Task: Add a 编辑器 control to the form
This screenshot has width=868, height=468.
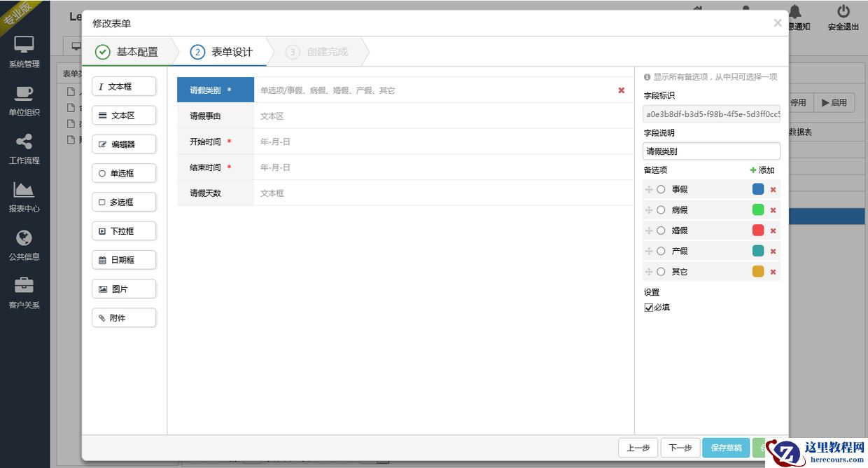Action: [124, 144]
